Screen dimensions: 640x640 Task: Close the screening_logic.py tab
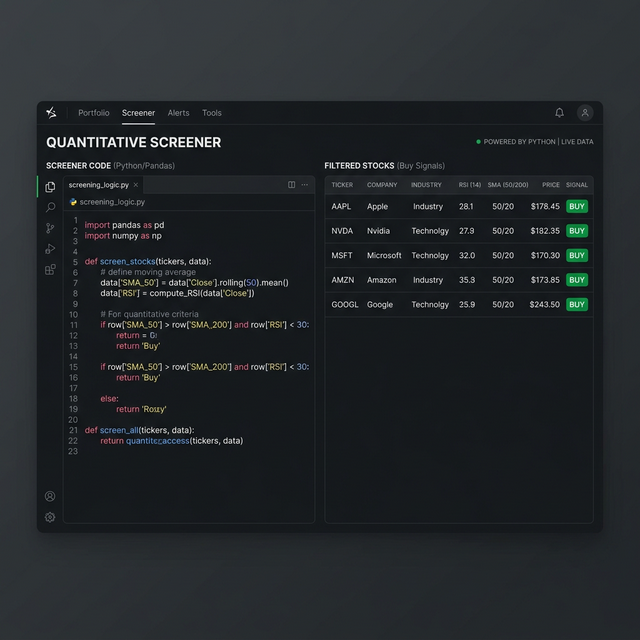pos(136,185)
